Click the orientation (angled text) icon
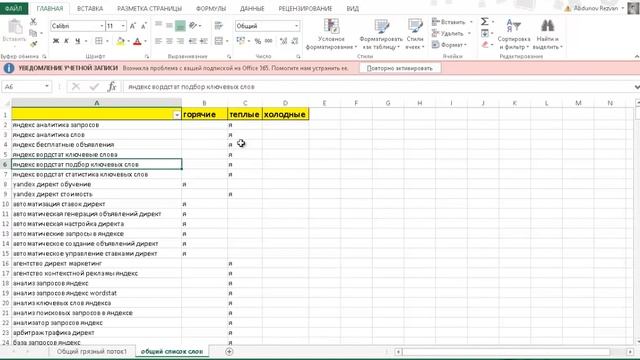The width and height of the screenshot is (640, 360). pos(193,26)
